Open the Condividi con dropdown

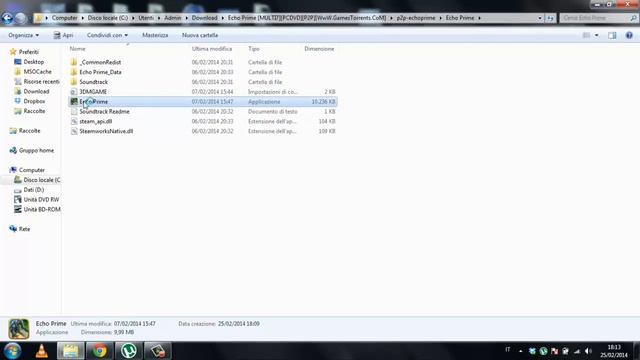(x=107, y=35)
